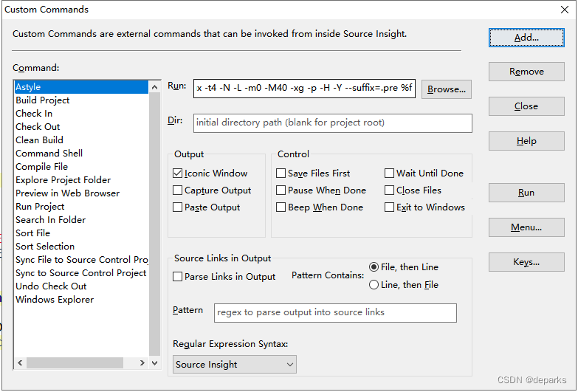The image size is (578, 392).
Task: Check Save Files First
Action: pos(281,173)
